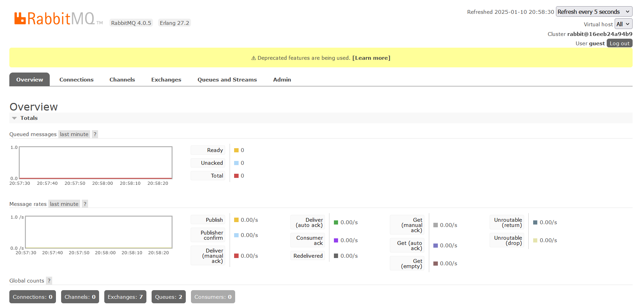The width and height of the screenshot is (644, 305).
Task: Toggle the Unacked series legend
Action: click(x=208, y=163)
